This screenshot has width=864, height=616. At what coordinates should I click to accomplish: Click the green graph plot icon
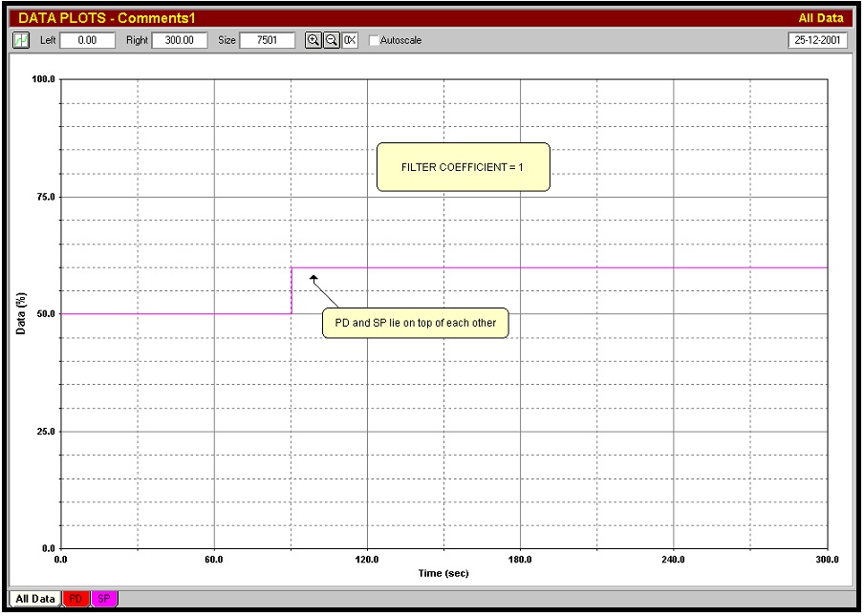coord(21,40)
